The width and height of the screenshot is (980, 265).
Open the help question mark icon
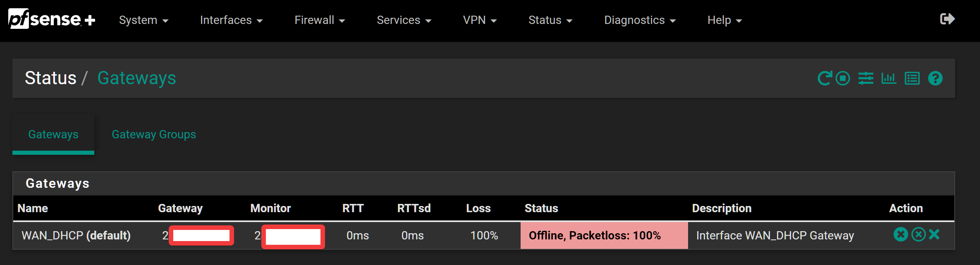(935, 78)
